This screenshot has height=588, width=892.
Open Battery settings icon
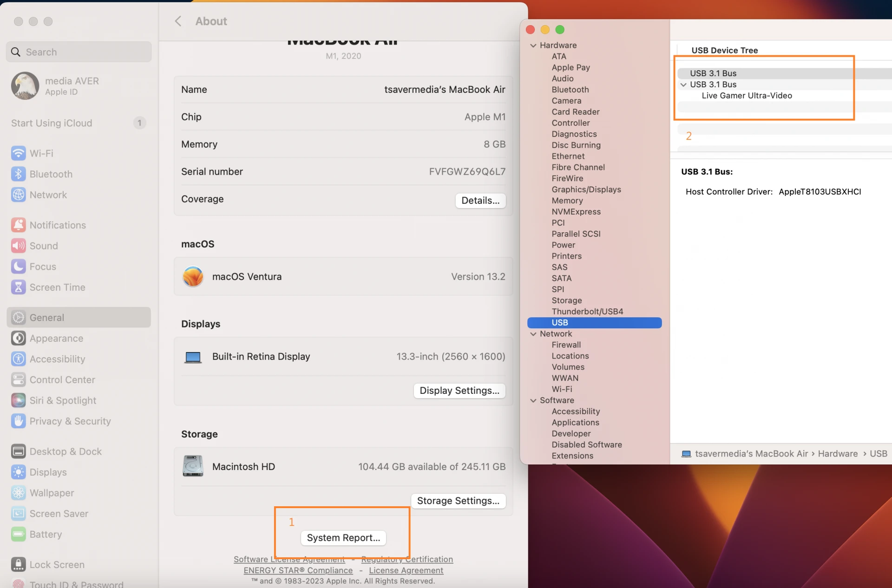pos(18,534)
